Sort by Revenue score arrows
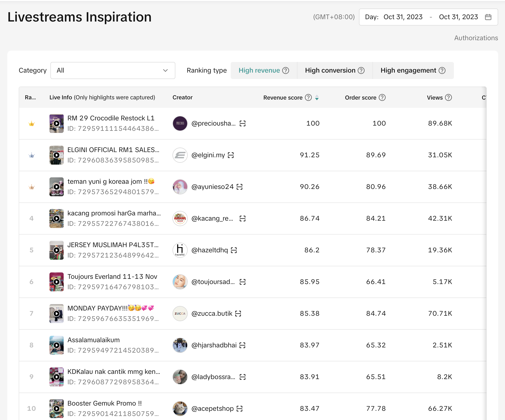 317,98
